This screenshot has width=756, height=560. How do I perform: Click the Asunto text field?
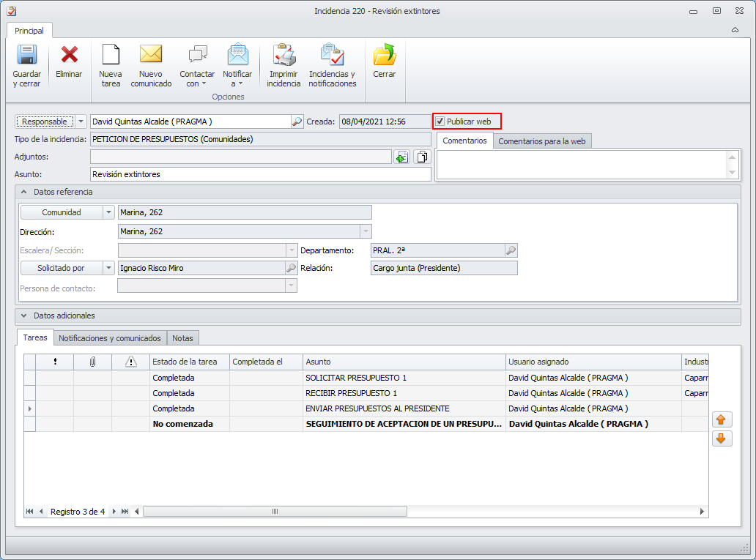[260, 174]
